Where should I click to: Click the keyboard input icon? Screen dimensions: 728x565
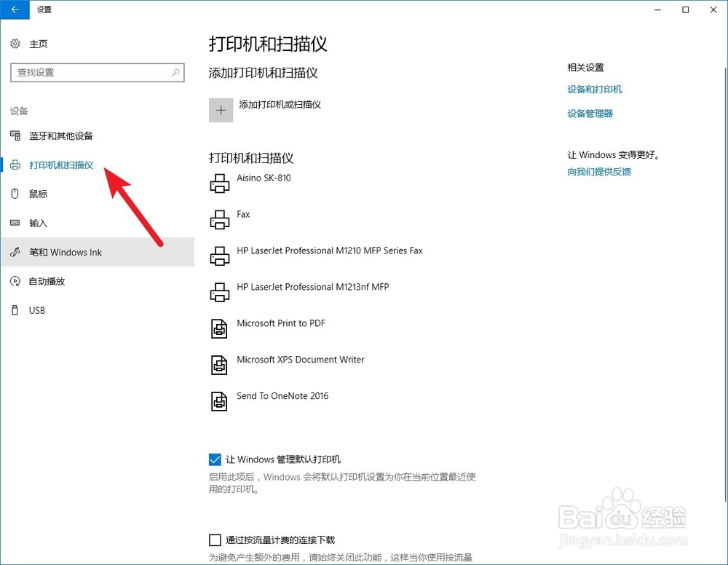[15, 223]
